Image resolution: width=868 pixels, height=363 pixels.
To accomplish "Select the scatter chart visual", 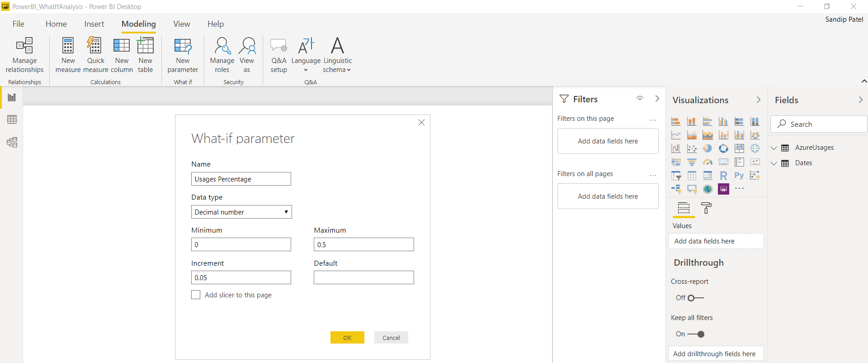I will 692,148.
